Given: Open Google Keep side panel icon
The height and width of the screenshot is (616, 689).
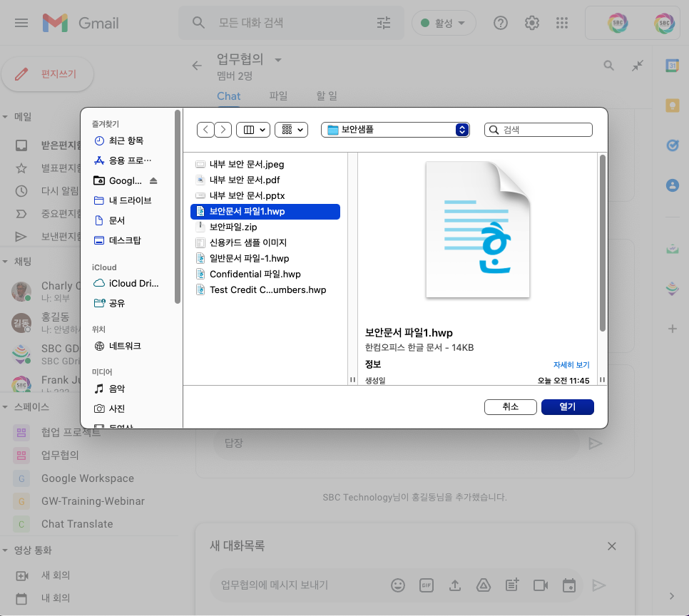Looking at the screenshot, I should 673,106.
